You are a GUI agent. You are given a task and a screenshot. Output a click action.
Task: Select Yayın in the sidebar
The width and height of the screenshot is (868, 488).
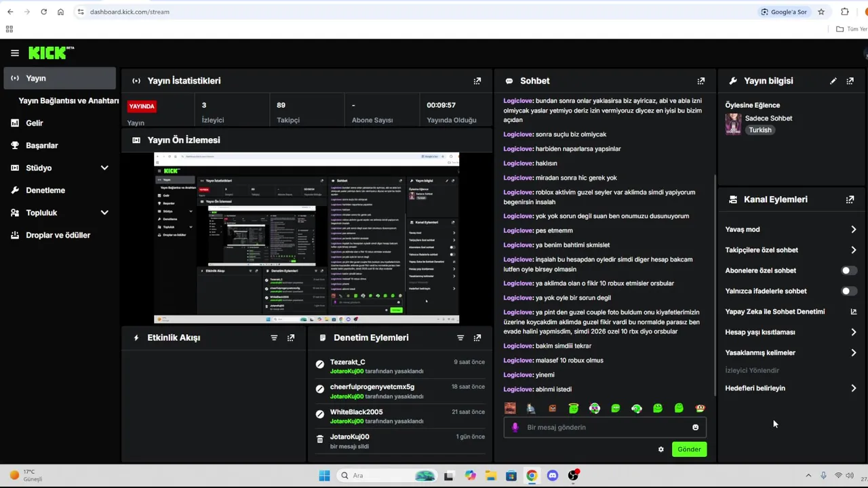[x=60, y=78]
